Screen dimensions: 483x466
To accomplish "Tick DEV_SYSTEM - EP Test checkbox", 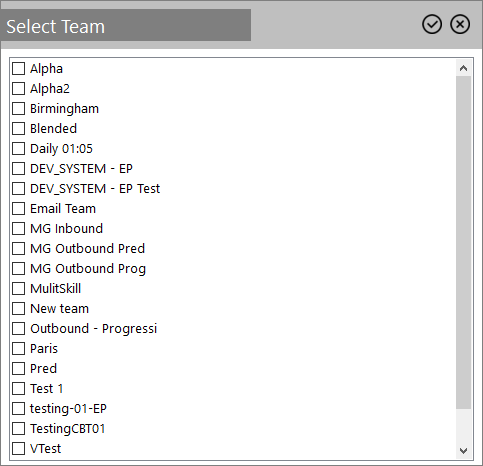I will (x=18, y=189).
